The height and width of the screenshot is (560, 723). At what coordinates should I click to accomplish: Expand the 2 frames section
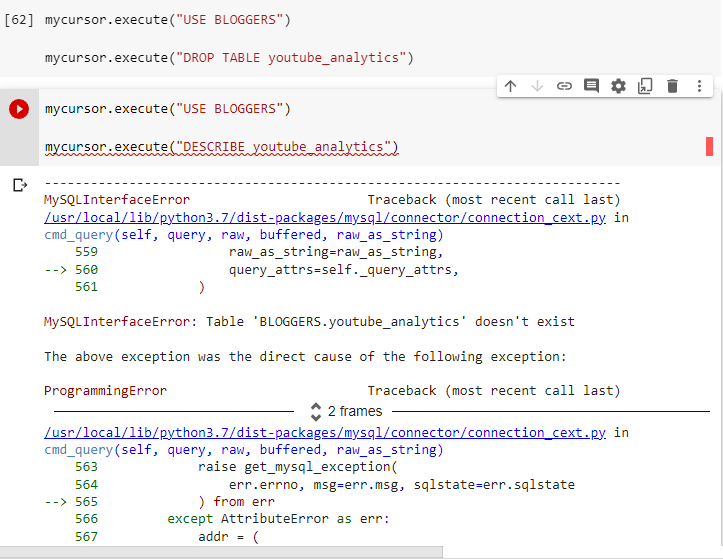tap(348, 411)
